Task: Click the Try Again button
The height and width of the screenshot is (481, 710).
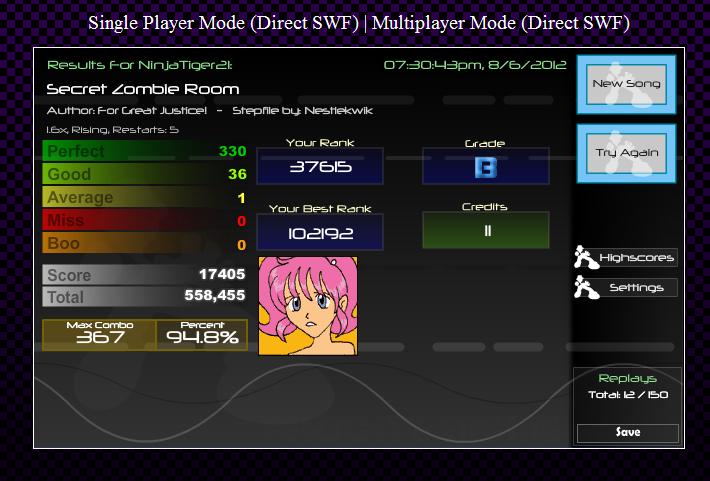Action: pos(626,153)
